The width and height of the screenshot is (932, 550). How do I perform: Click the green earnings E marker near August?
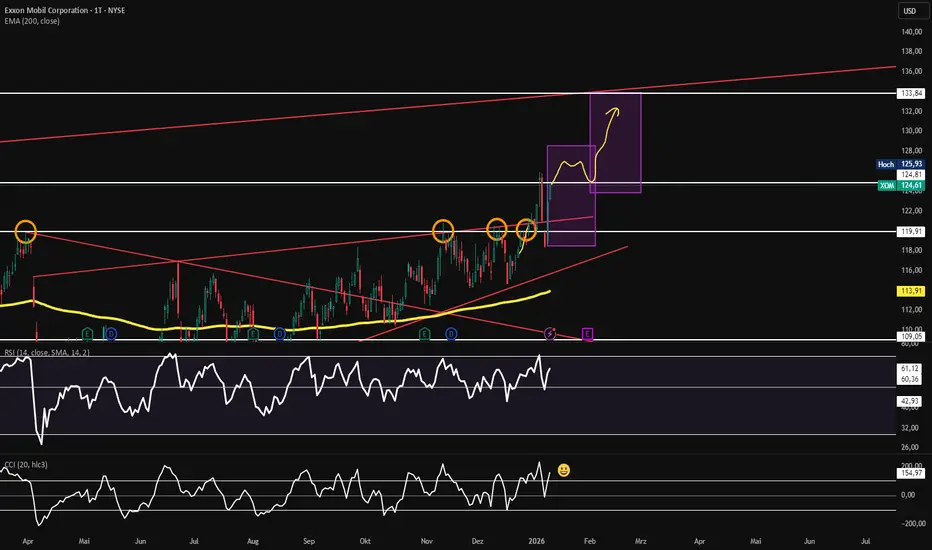tap(253, 334)
